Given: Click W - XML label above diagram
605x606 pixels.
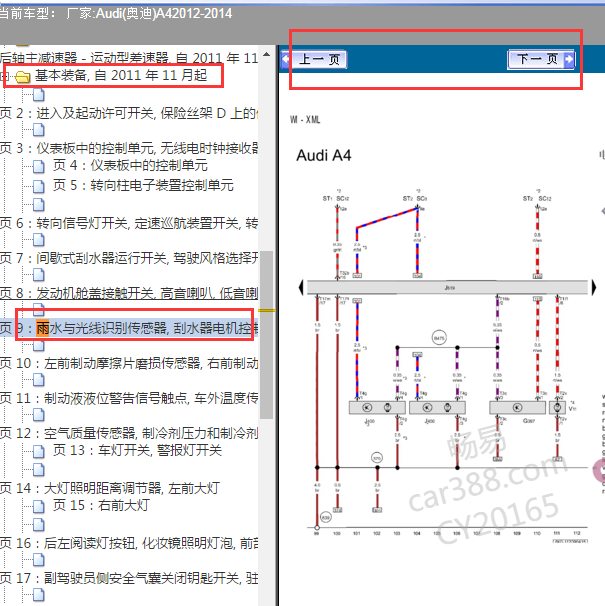Looking at the screenshot, I should (305, 120).
